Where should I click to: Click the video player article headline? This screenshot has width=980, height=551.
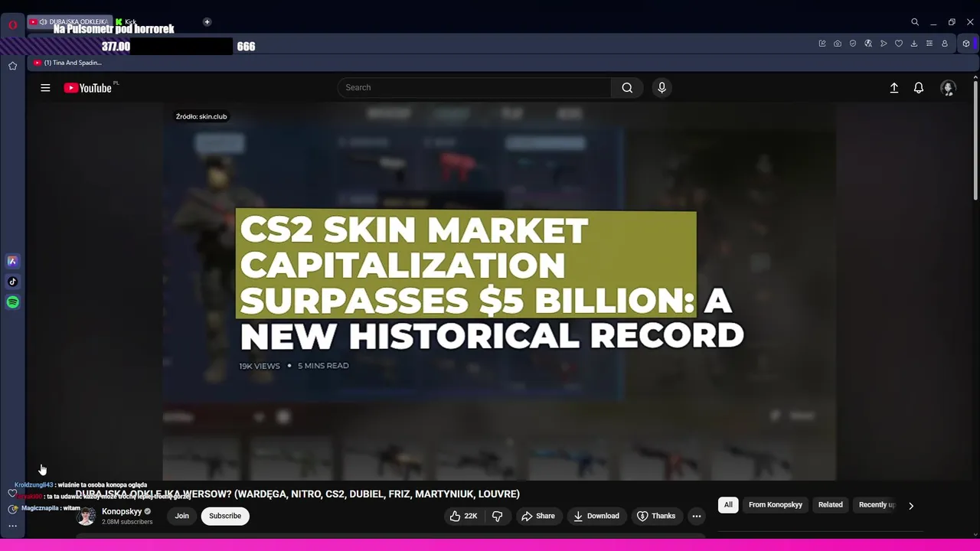tap(492, 282)
